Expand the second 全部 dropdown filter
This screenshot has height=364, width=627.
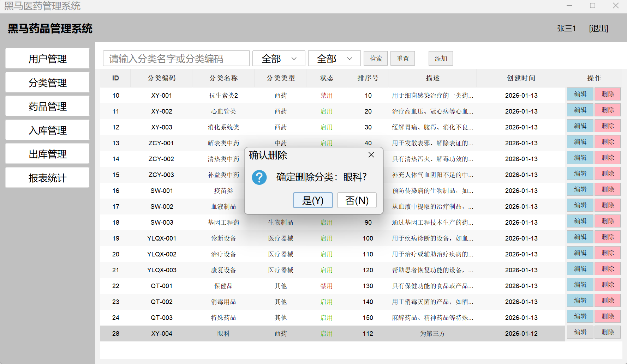[x=334, y=59]
